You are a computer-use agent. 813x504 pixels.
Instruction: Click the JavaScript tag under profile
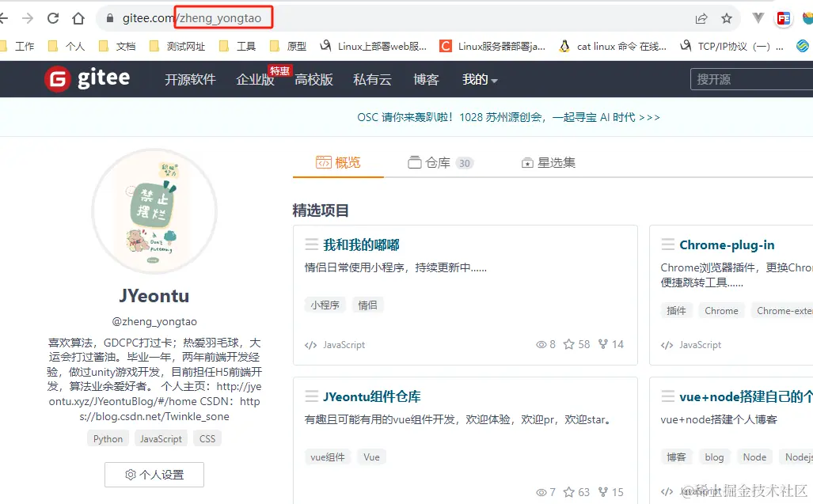coord(161,439)
